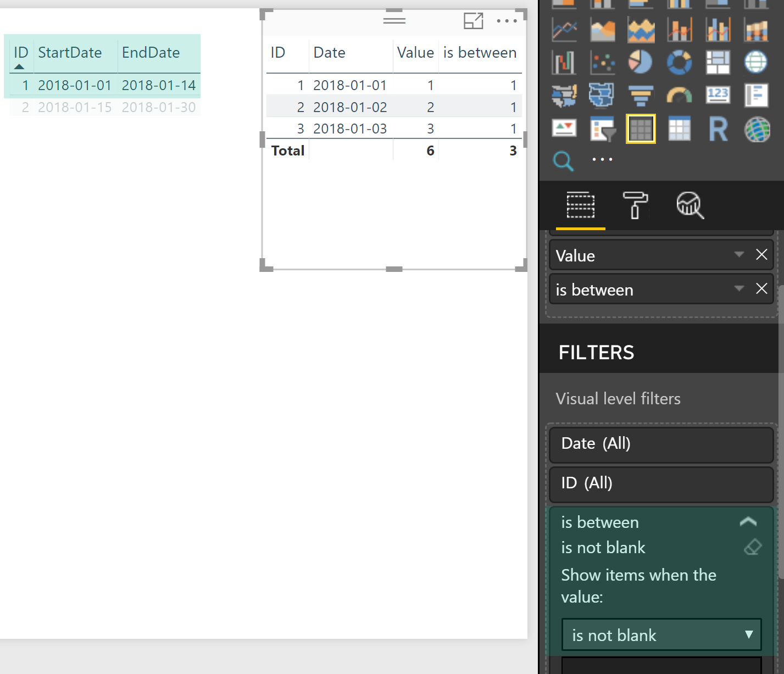Remove the 'is between' field from visual
784x674 pixels.
[x=761, y=288]
